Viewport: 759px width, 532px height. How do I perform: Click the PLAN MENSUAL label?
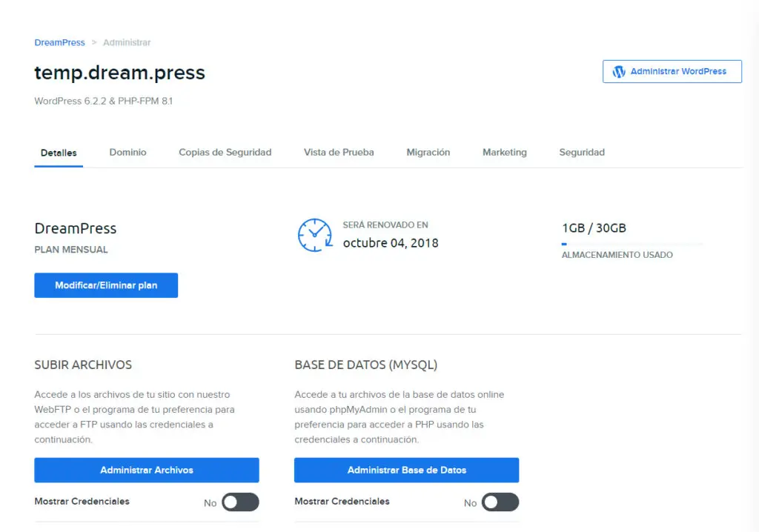point(71,250)
